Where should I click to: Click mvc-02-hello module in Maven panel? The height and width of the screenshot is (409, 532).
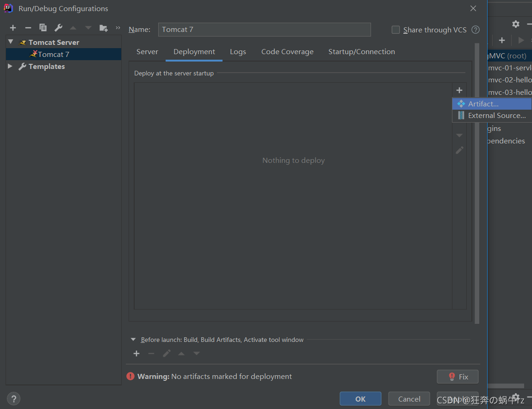510,80
